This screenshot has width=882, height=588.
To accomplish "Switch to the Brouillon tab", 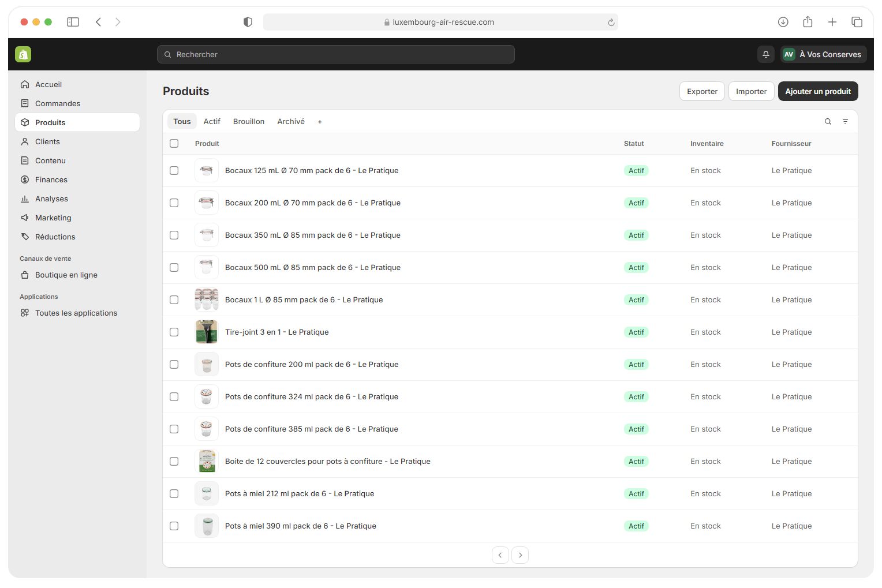I will pyautogui.click(x=249, y=122).
